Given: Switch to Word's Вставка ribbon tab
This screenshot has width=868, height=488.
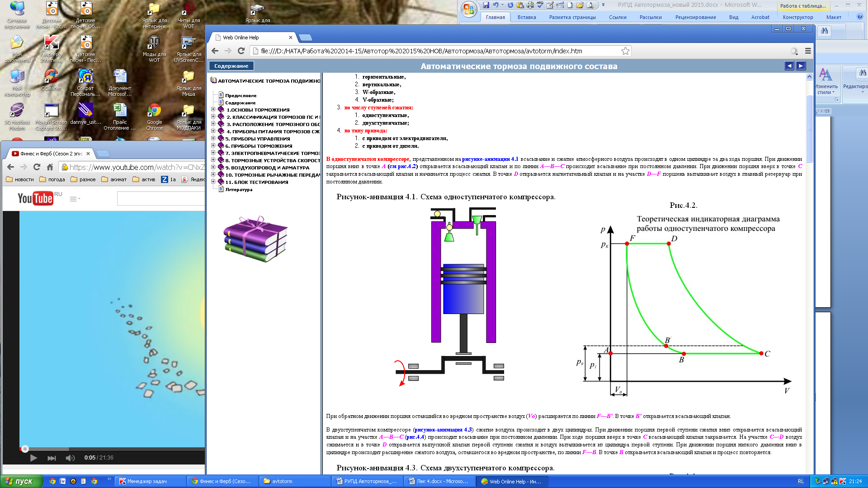Looking at the screenshot, I should (526, 17).
